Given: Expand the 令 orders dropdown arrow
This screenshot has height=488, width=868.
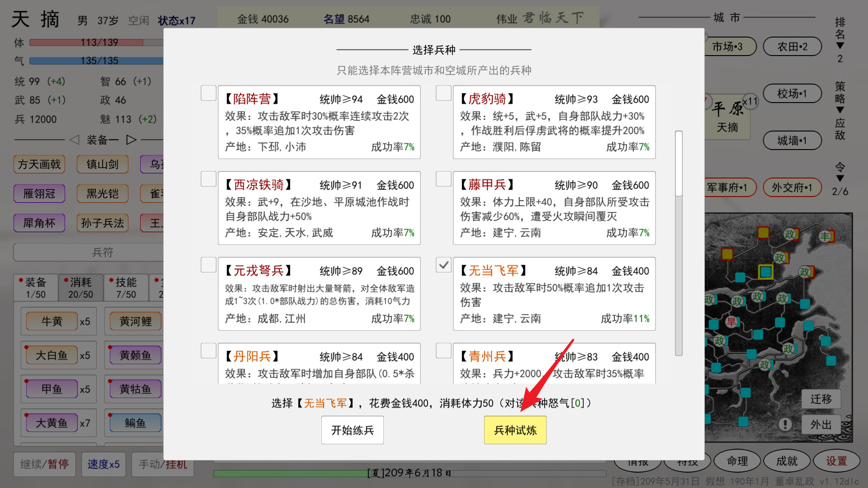Looking at the screenshot, I should coord(840,178).
